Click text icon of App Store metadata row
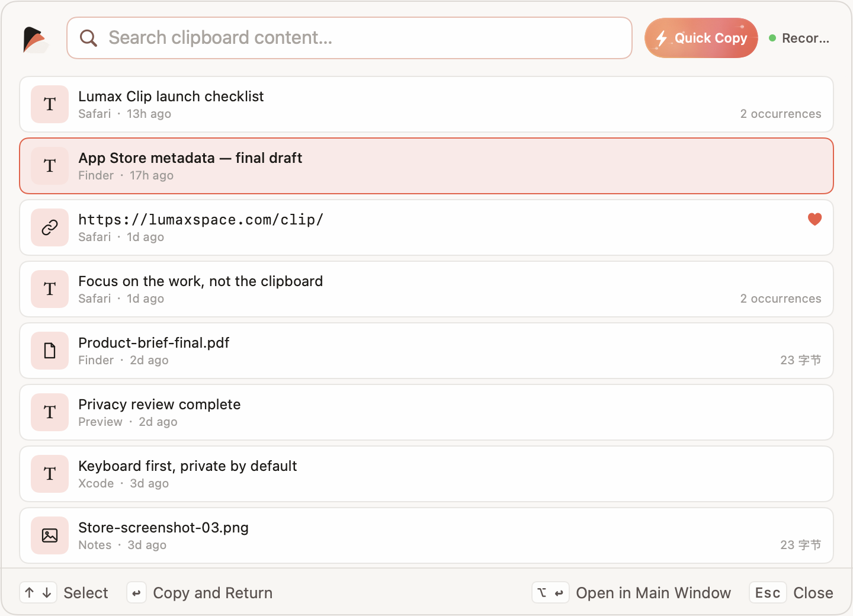853x616 pixels. tap(50, 166)
